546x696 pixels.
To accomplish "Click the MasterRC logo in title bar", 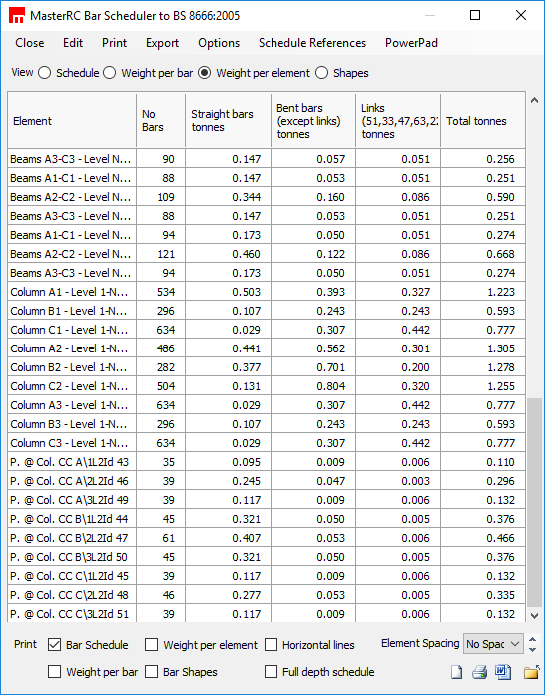I will pyautogui.click(x=17, y=16).
